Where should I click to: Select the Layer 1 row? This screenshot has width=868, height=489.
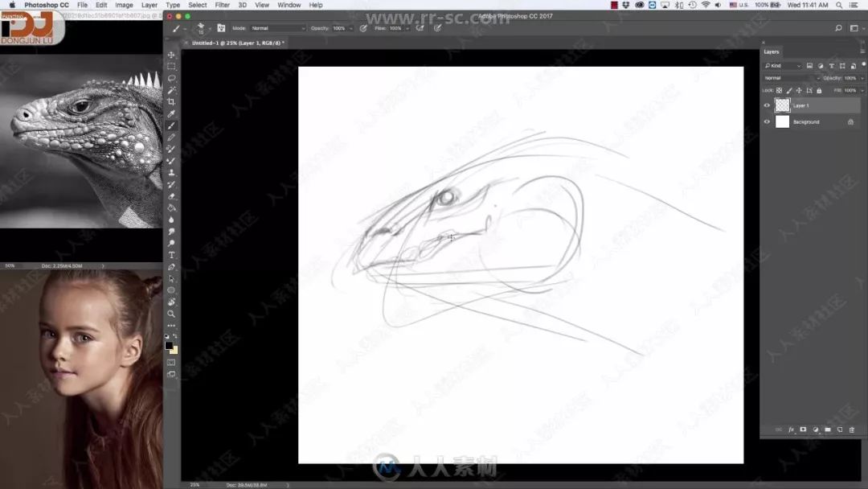(812, 105)
